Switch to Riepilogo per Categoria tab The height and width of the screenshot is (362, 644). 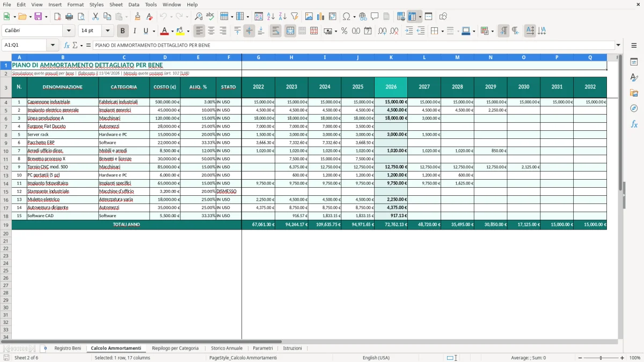click(175, 348)
